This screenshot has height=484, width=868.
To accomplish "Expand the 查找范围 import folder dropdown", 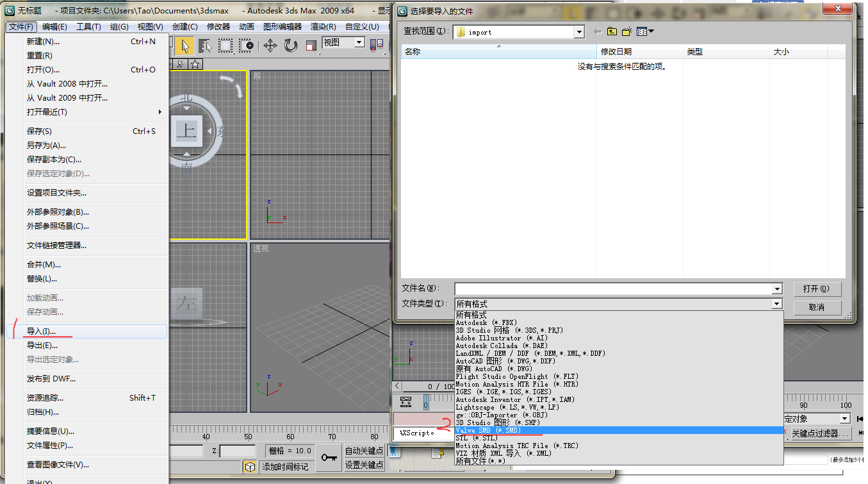I will click(x=578, y=32).
